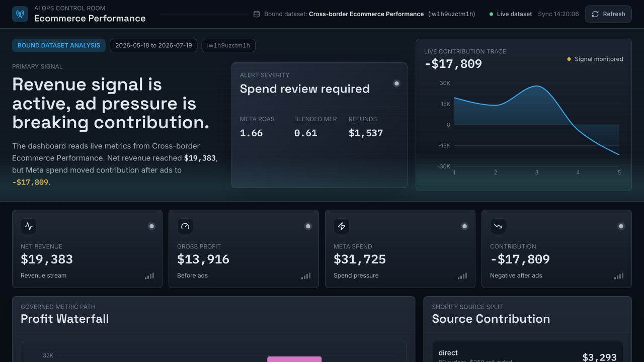The image size is (644, 362).
Task: Select the direct source row in Source Contribution
Action: click(x=527, y=355)
